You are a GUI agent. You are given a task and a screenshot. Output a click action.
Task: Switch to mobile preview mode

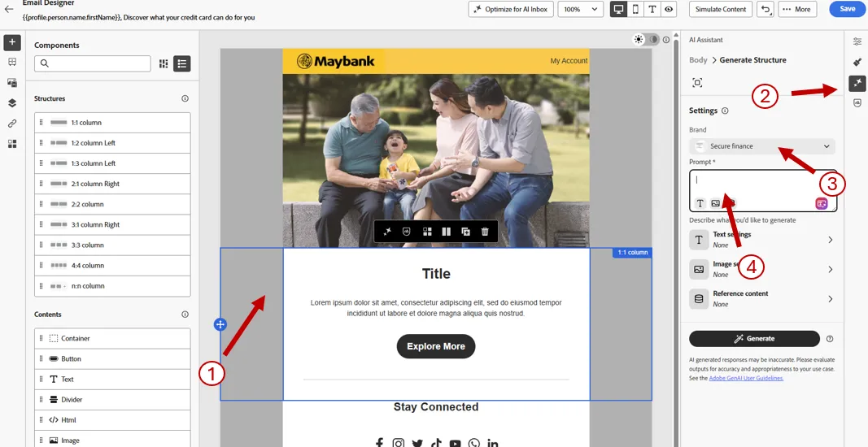click(x=635, y=9)
